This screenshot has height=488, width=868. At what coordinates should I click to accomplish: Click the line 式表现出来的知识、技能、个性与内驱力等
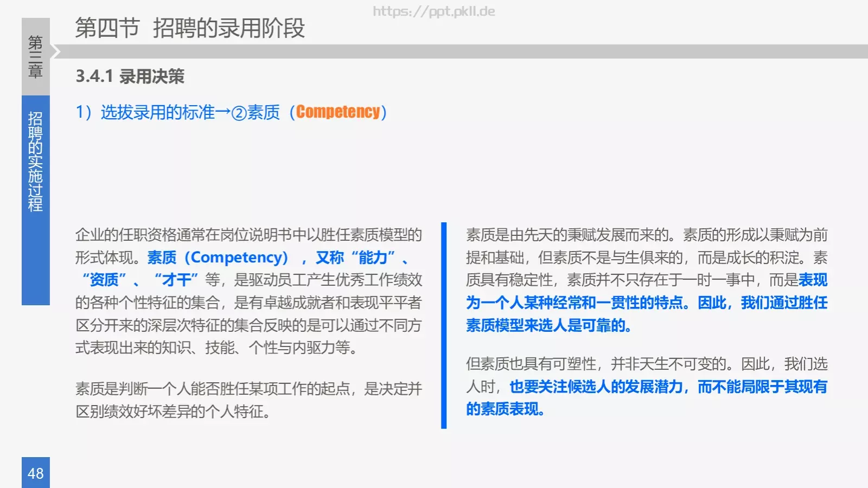216,348
